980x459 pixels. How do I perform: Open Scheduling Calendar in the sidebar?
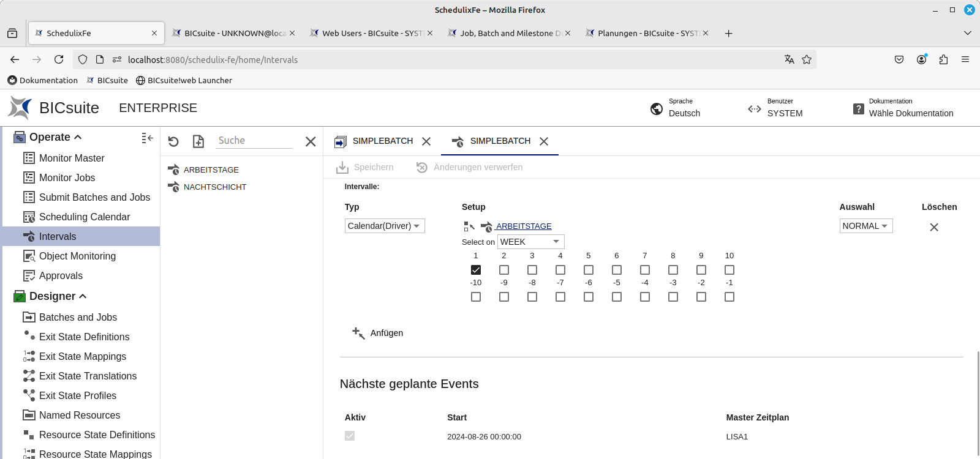tap(85, 217)
